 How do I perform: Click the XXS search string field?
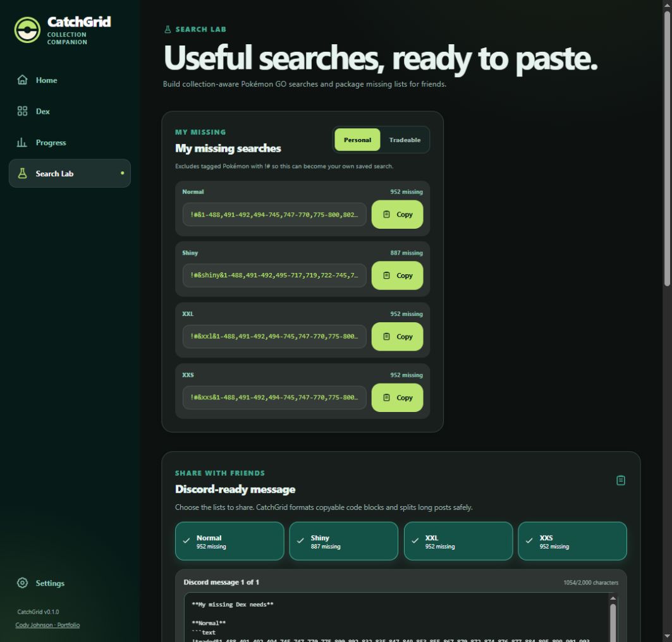(274, 397)
